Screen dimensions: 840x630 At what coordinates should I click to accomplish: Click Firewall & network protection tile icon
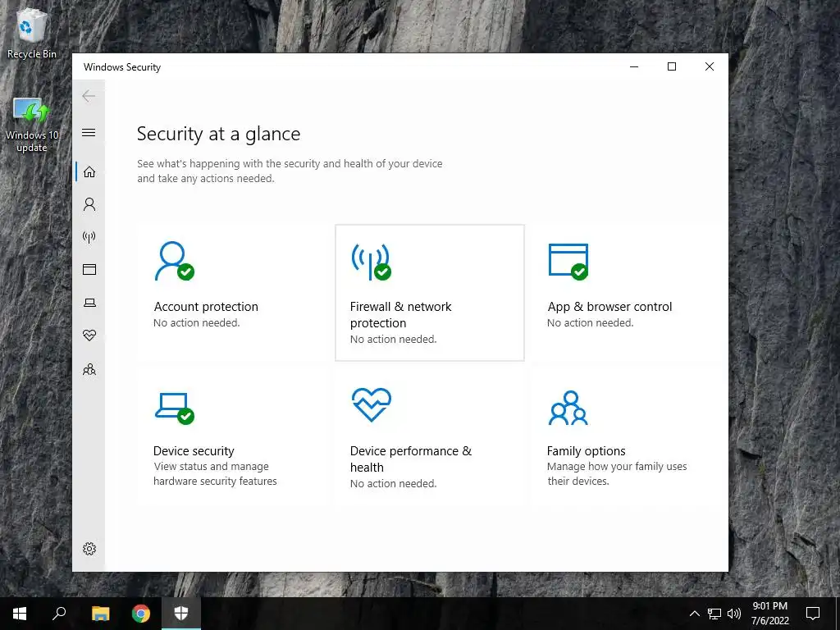coord(372,262)
